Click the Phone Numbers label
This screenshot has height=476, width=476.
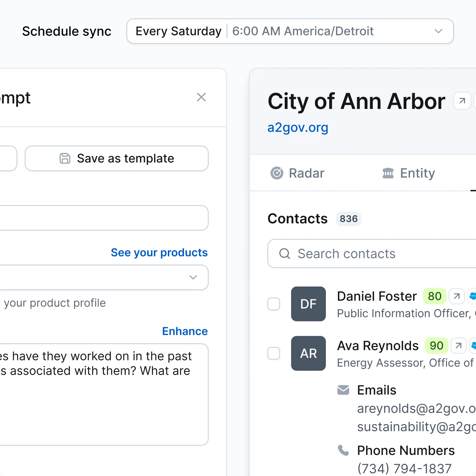tap(406, 450)
